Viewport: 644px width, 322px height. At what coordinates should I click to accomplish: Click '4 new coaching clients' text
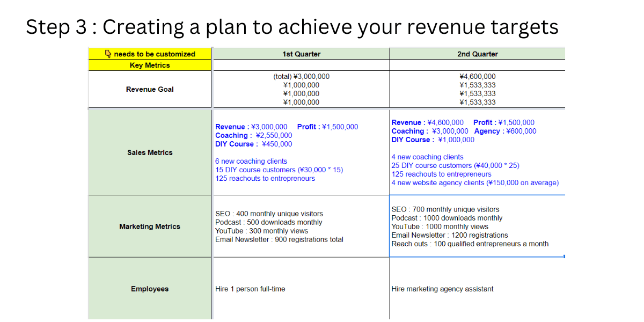pyautogui.click(x=427, y=157)
